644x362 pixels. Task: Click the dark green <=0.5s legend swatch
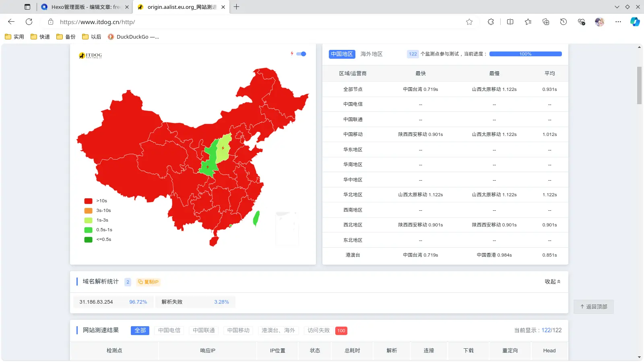tap(88, 239)
